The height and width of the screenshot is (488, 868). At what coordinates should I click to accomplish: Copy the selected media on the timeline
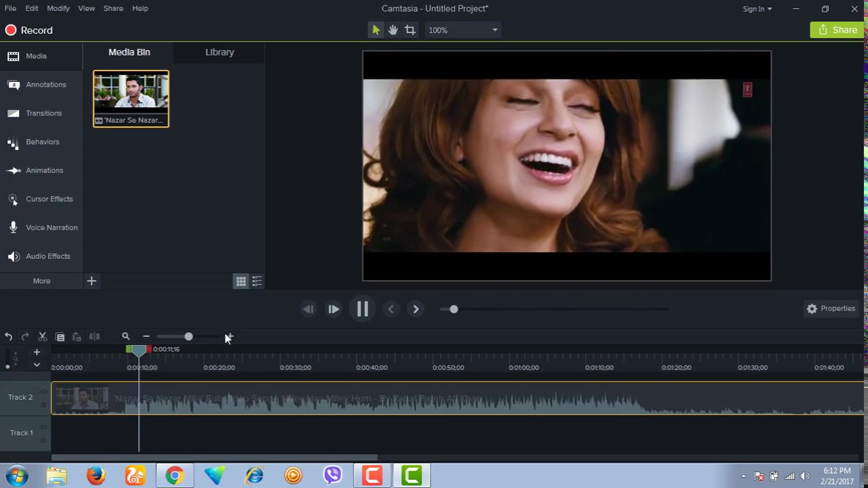[x=60, y=336]
